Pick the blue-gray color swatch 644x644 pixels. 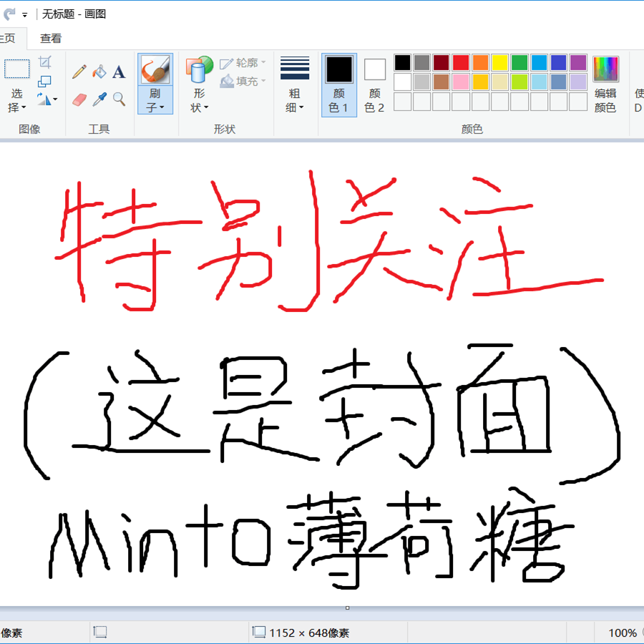coord(559,82)
